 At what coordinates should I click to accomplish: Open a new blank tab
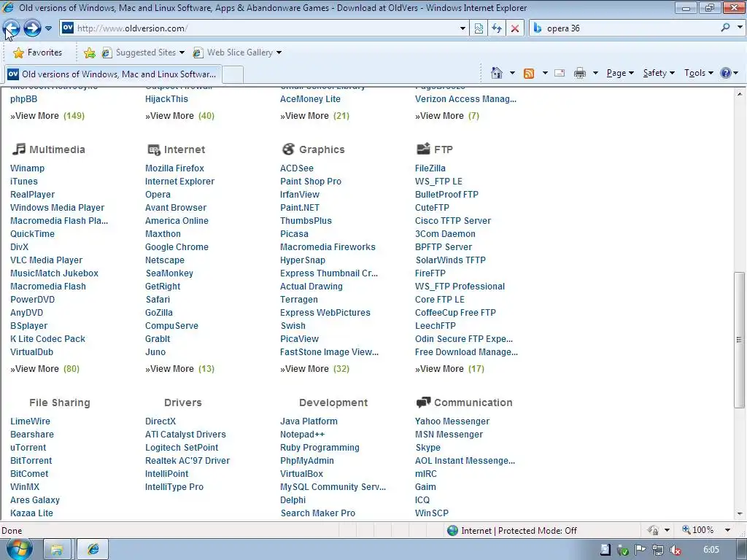point(233,75)
